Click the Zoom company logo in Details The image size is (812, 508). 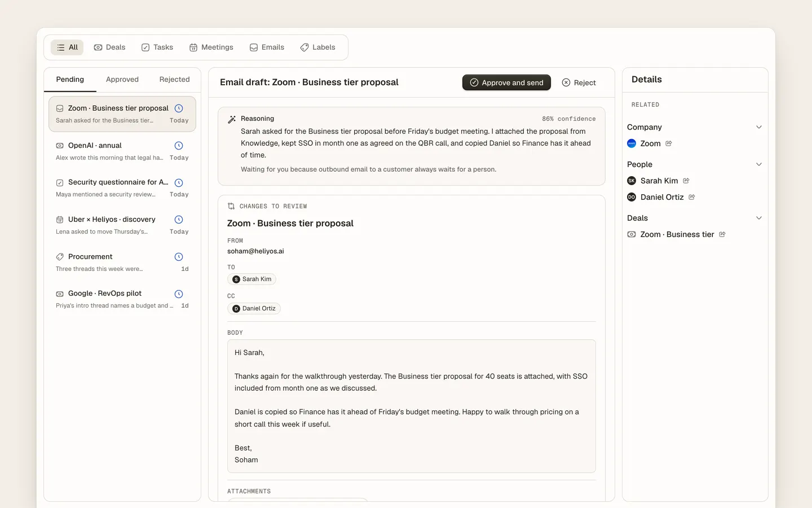[632, 143]
